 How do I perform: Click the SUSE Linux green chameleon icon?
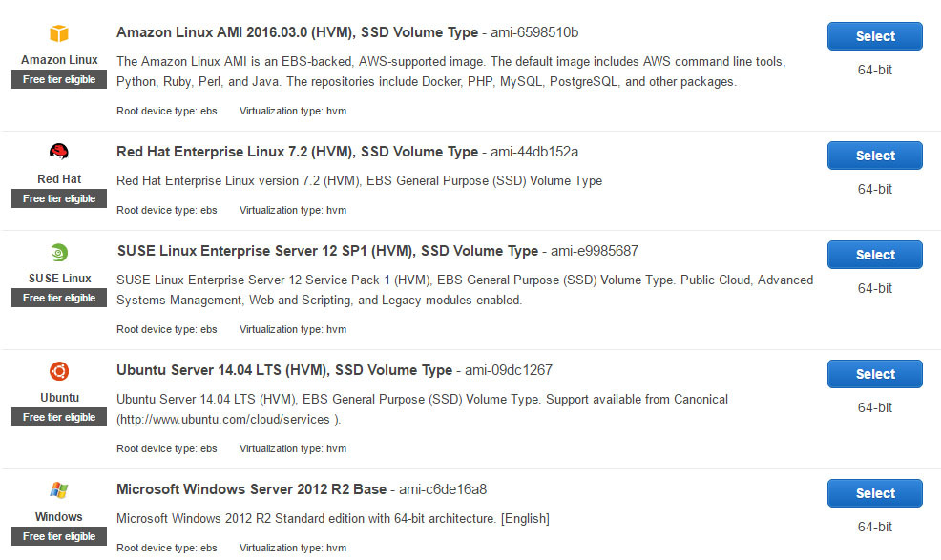coord(59,252)
